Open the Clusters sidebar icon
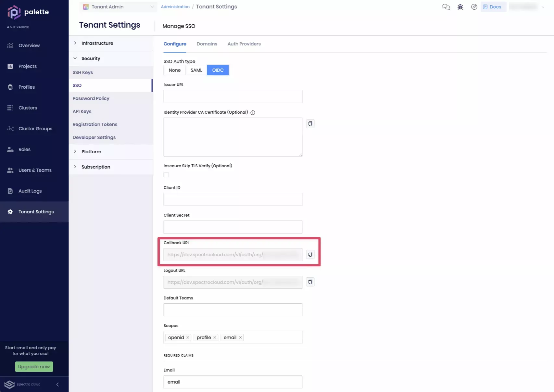This screenshot has width=554, height=392. pyautogui.click(x=10, y=108)
